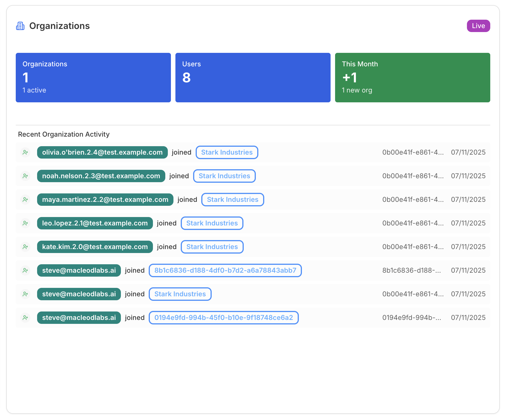Click user-joined icon beside maya.martinez row

tap(25, 200)
